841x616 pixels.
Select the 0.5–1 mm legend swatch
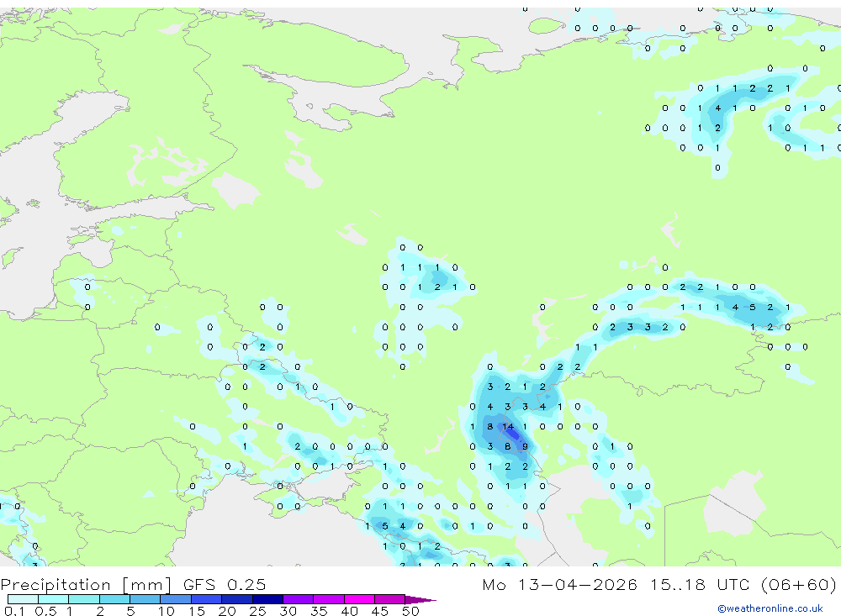[x=54, y=599]
